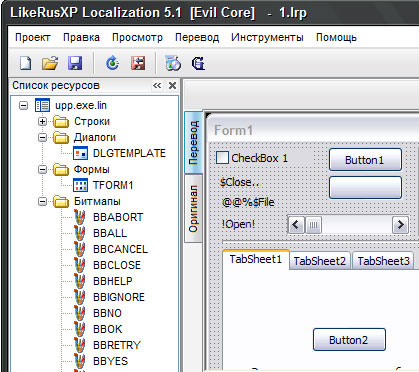419x372 pixels.
Task: Click the scrollbar left arrow
Action: tap(296, 225)
